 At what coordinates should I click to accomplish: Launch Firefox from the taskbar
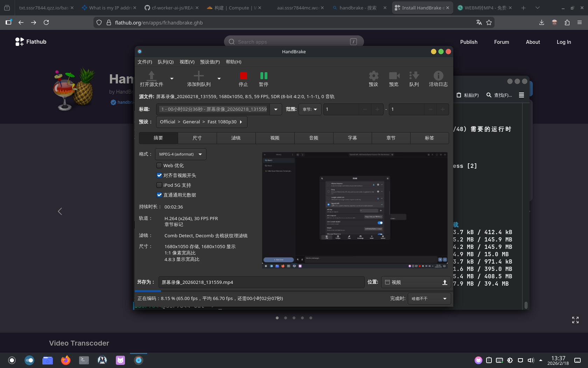pyautogui.click(x=66, y=360)
